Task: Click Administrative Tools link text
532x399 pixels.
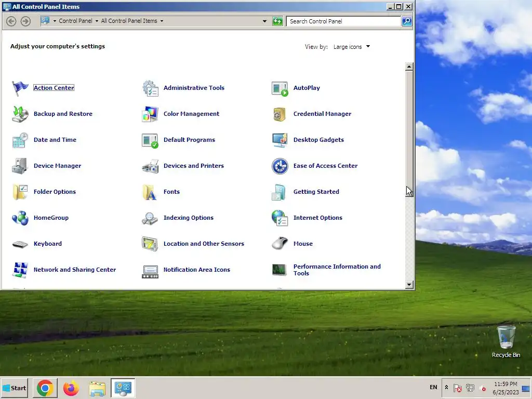Action: tap(194, 88)
